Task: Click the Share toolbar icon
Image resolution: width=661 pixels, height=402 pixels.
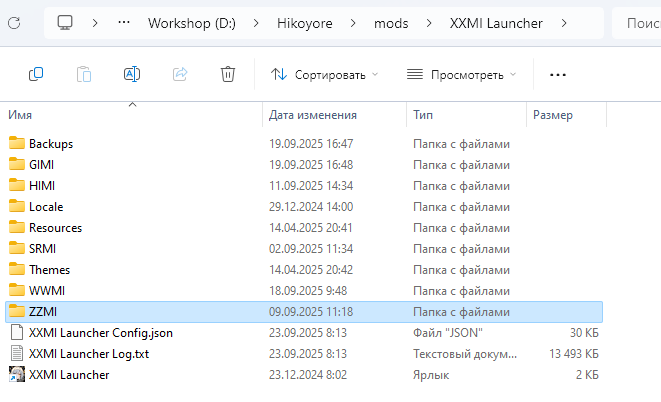Action: 180,75
